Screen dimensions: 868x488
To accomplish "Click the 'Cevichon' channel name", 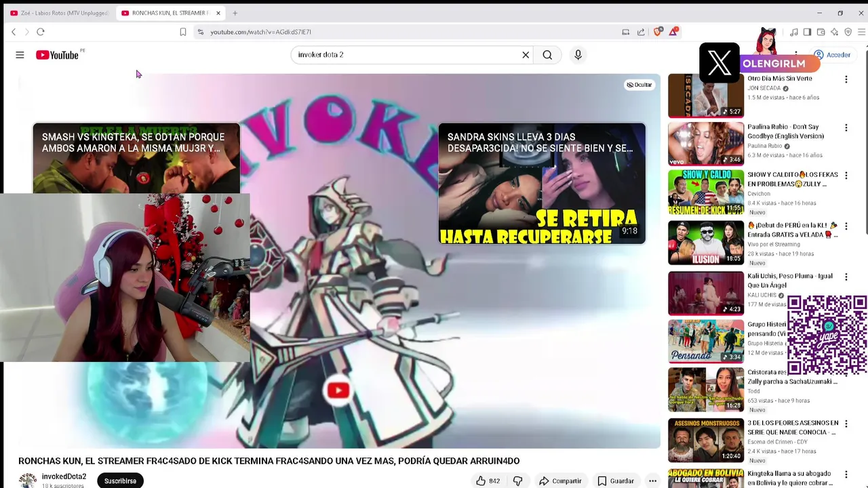I will 759,193.
